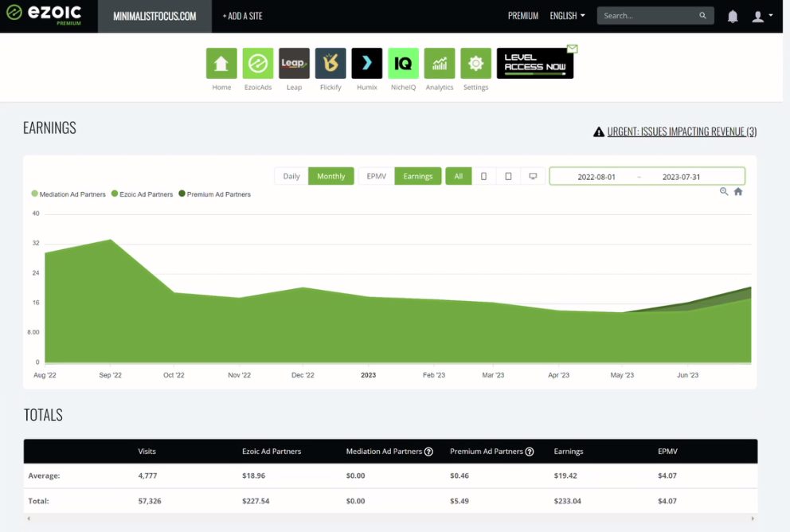790x532 pixels.
Task: Click the Sep '22 axis label
Action: click(x=111, y=375)
